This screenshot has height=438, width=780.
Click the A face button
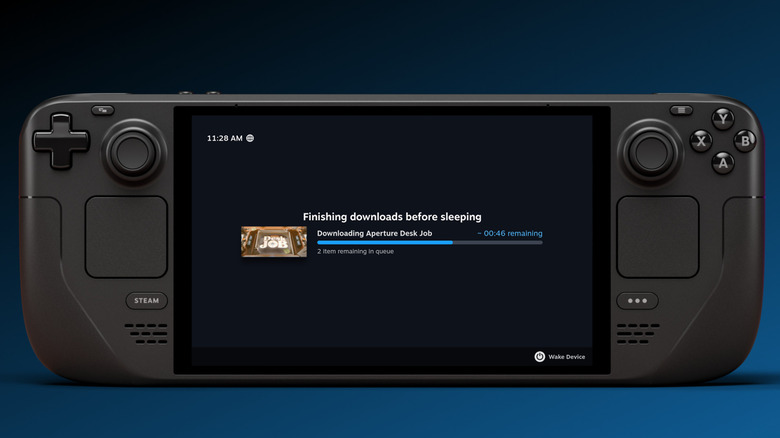(x=723, y=163)
